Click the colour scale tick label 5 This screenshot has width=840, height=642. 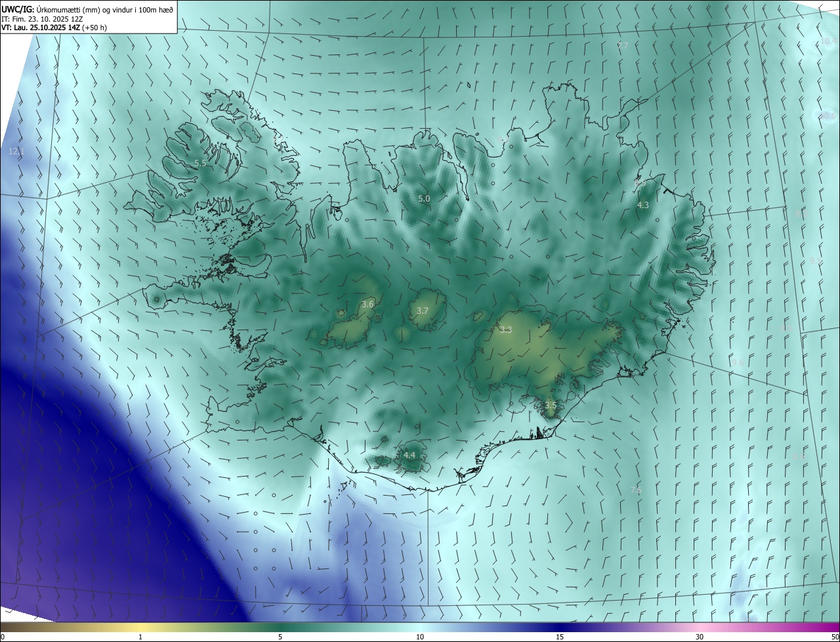[x=280, y=637]
